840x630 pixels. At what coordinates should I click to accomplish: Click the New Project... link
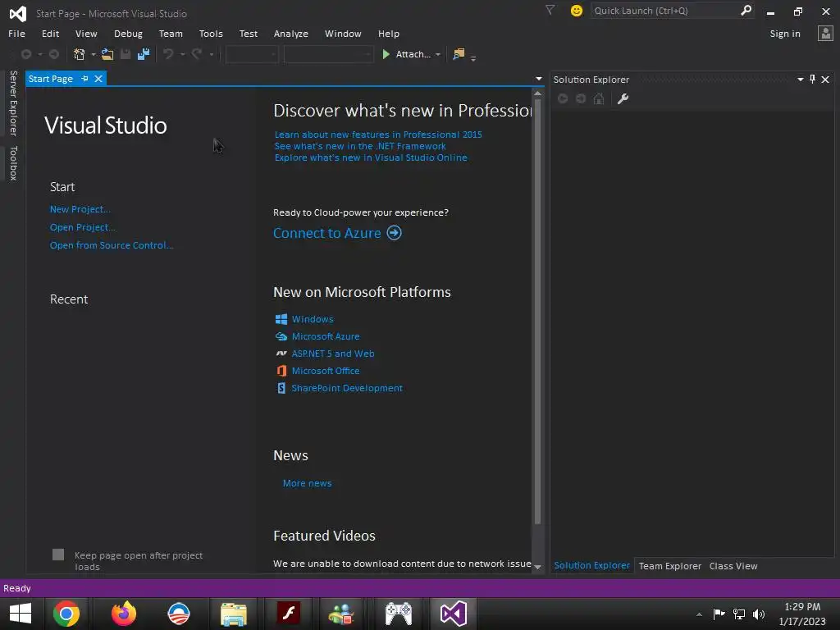click(x=80, y=209)
